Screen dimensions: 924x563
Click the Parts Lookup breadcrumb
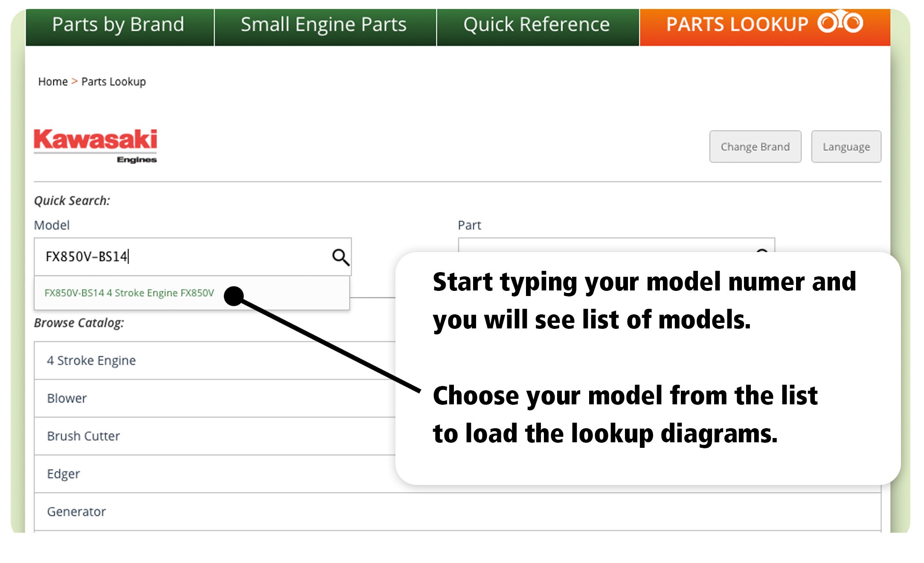point(113,81)
